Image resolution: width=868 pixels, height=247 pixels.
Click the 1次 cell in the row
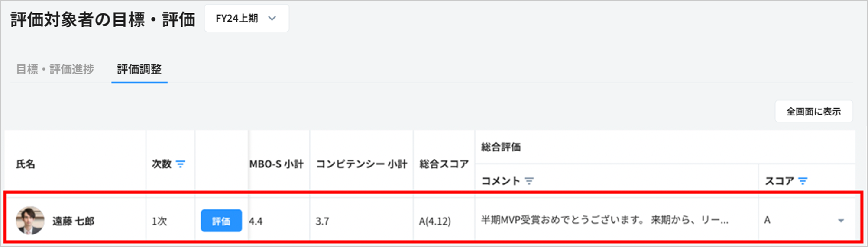point(159,221)
